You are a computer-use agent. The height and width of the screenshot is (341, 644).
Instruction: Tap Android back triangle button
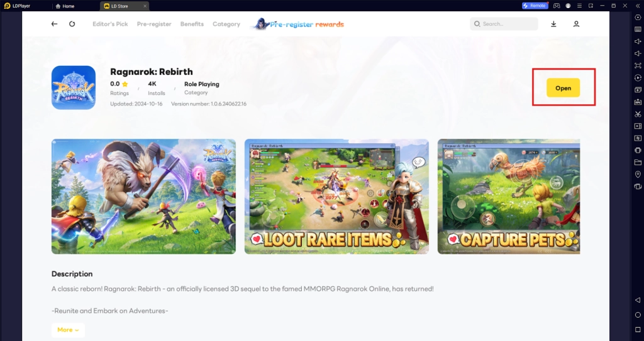pyautogui.click(x=638, y=300)
